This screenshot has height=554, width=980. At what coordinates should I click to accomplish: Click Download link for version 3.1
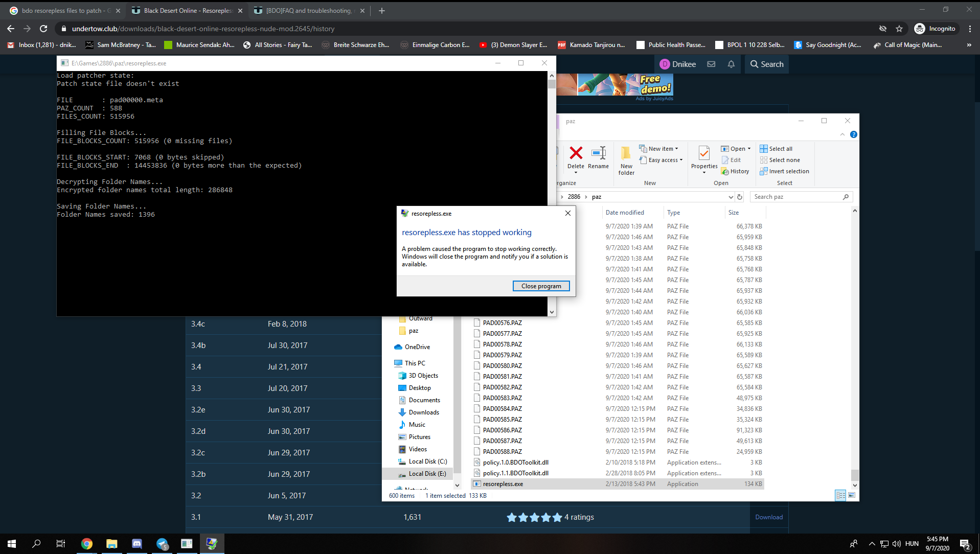(769, 517)
